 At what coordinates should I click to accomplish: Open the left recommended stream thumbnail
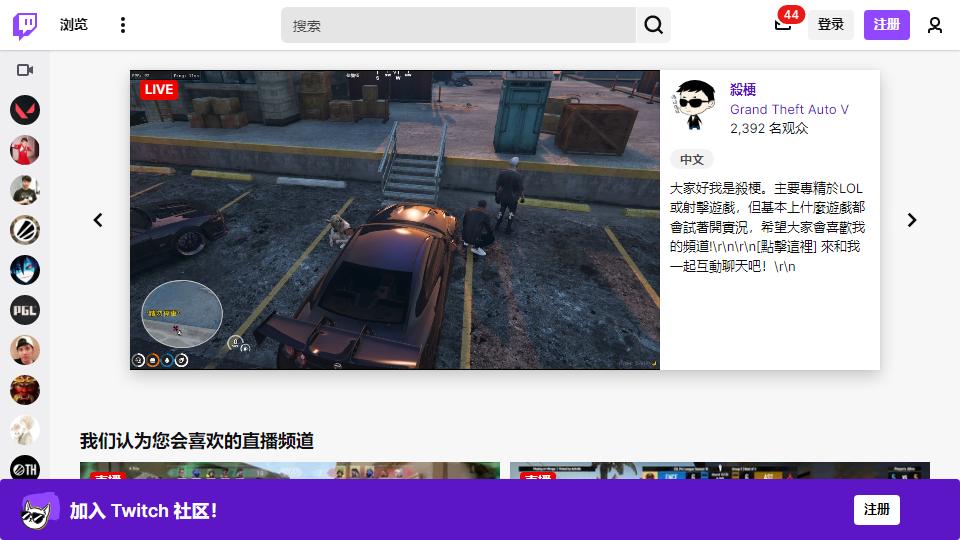(x=290, y=471)
